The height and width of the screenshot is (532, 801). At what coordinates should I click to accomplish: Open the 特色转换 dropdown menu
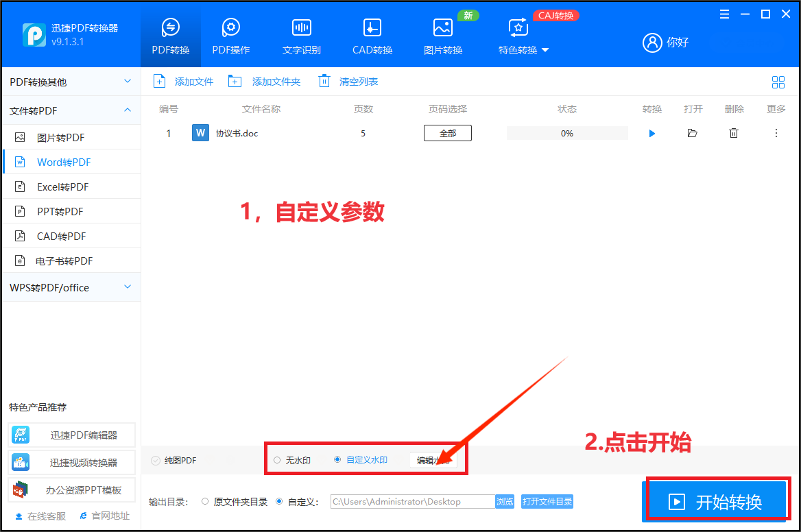click(x=523, y=36)
